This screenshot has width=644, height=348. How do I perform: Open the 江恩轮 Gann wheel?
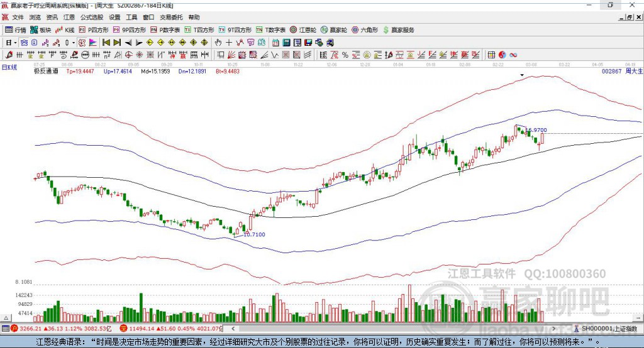point(303,30)
